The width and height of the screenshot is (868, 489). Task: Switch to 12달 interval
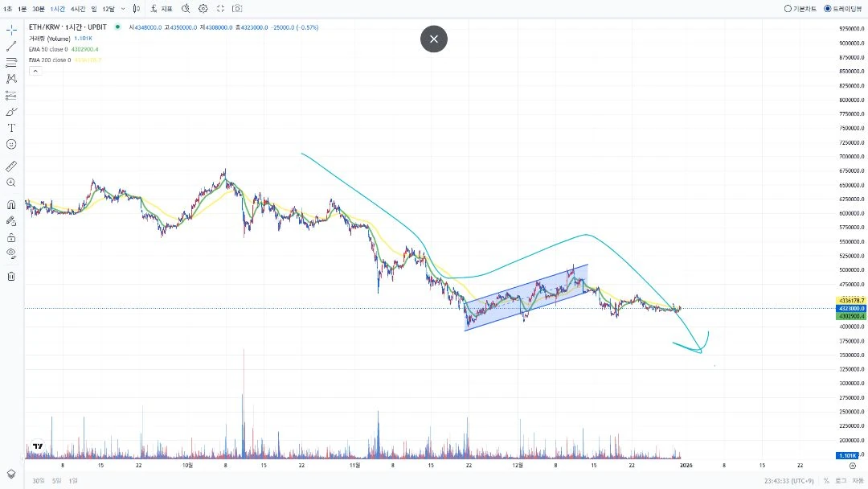click(x=108, y=9)
